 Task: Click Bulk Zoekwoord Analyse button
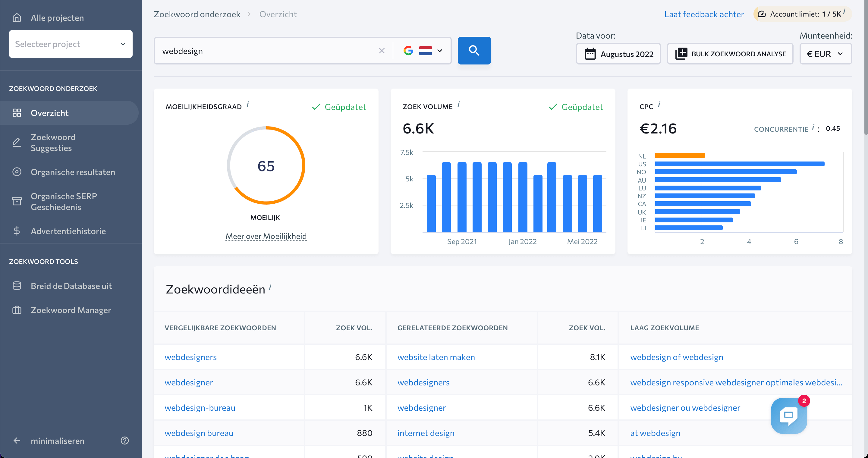[x=730, y=54]
